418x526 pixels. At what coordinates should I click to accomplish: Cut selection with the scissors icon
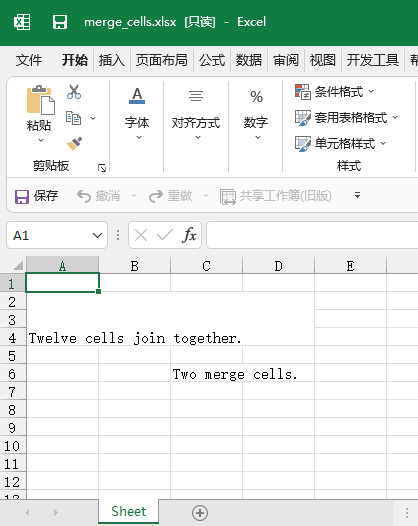click(74, 92)
